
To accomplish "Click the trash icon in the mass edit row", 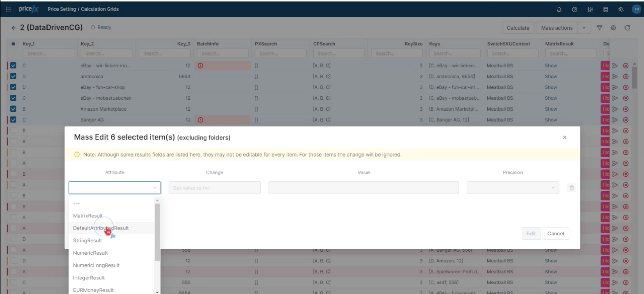I will click(571, 188).
